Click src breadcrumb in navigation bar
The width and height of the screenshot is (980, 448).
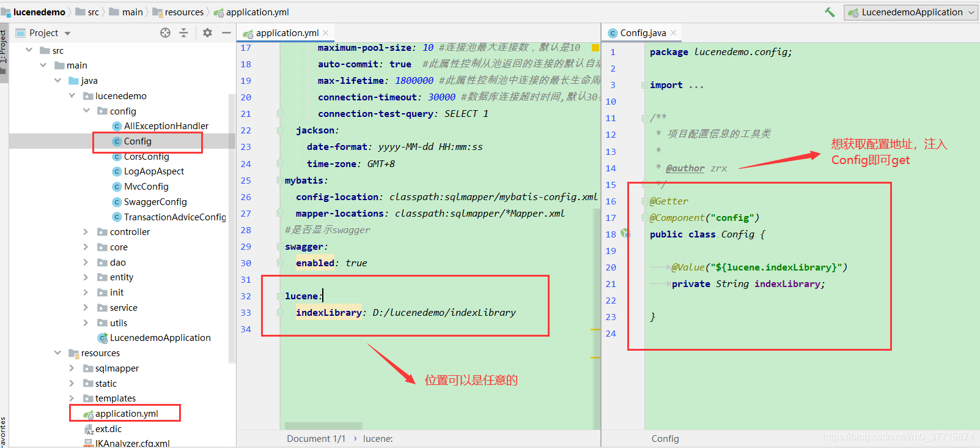[87, 12]
